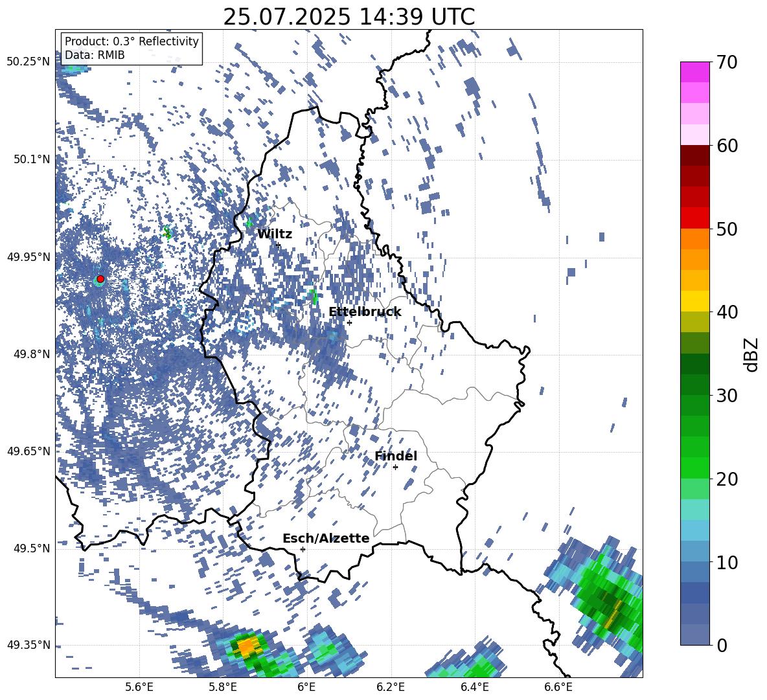Click the Findel location label

pyautogui.click(x=396, y=456)
